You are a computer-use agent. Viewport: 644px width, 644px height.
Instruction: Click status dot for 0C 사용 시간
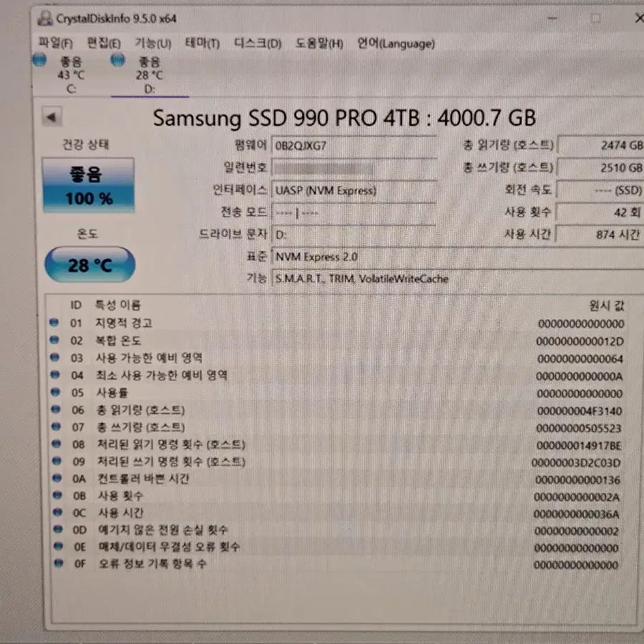point(58,512)
